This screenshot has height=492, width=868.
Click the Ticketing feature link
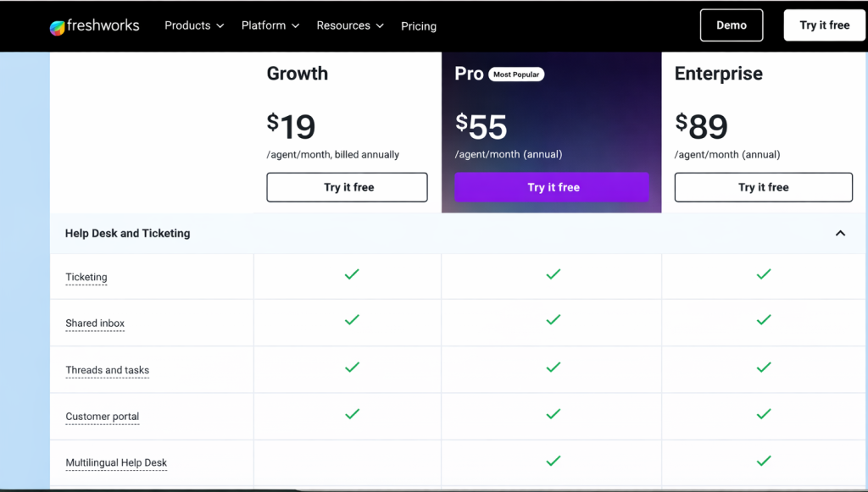coord(86,277)
